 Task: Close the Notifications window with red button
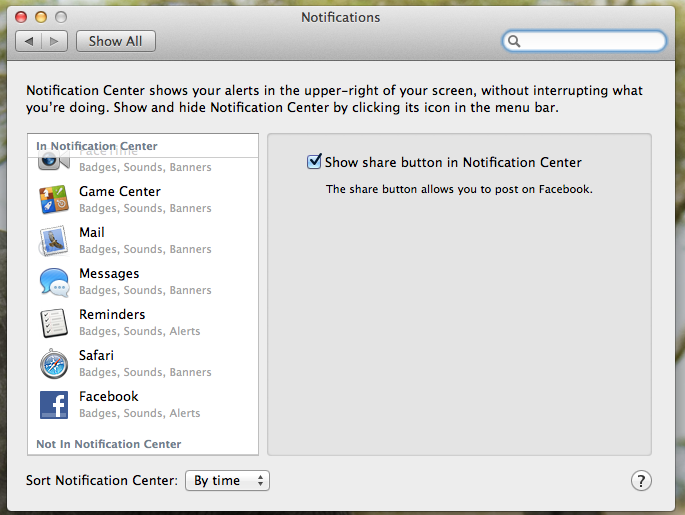21,17
